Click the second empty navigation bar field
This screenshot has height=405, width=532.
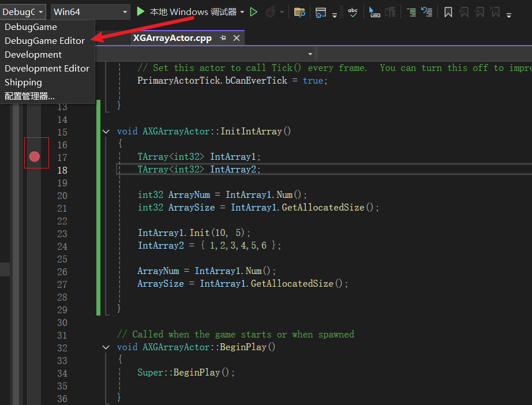[425, 54]
